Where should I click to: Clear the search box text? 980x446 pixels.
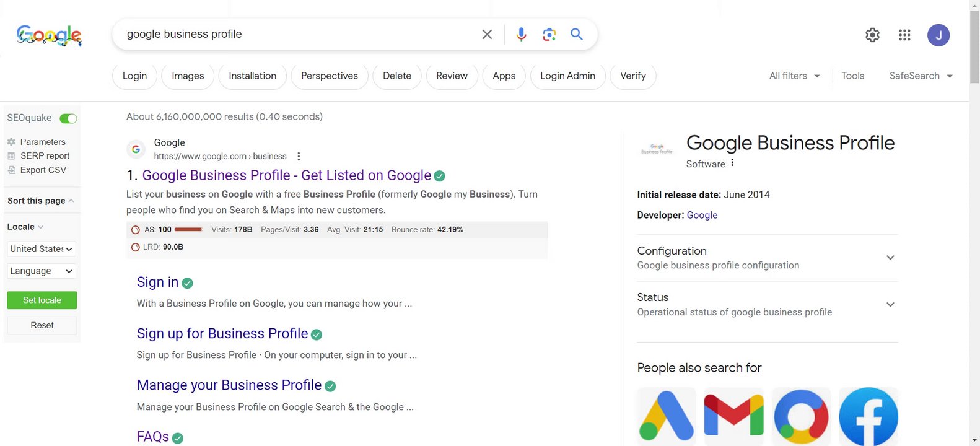(x=487, y=34)
